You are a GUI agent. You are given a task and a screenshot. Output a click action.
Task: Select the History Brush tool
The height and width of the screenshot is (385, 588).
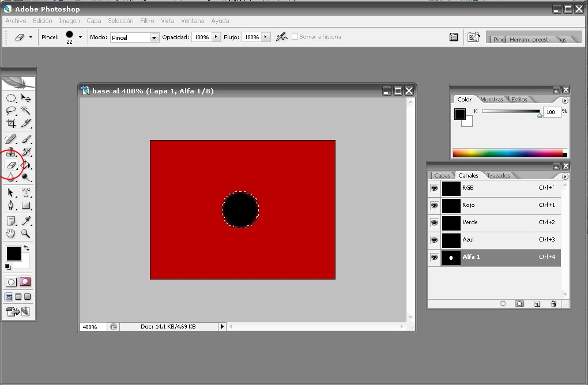pos(25,152)
